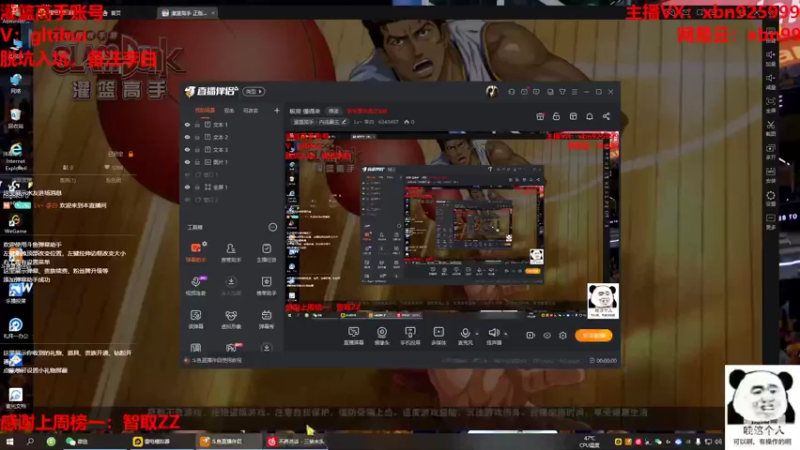Click the scissors screenshot icon in right sidebar
This screenshot has height=450, width=800.
[x=770, y=128]
